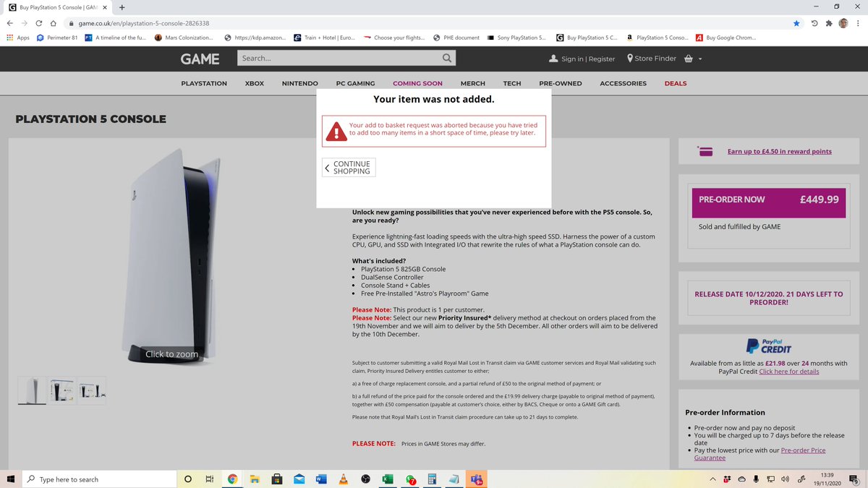
Task: Open the Windows Start menu
Action: pos(11,479)
